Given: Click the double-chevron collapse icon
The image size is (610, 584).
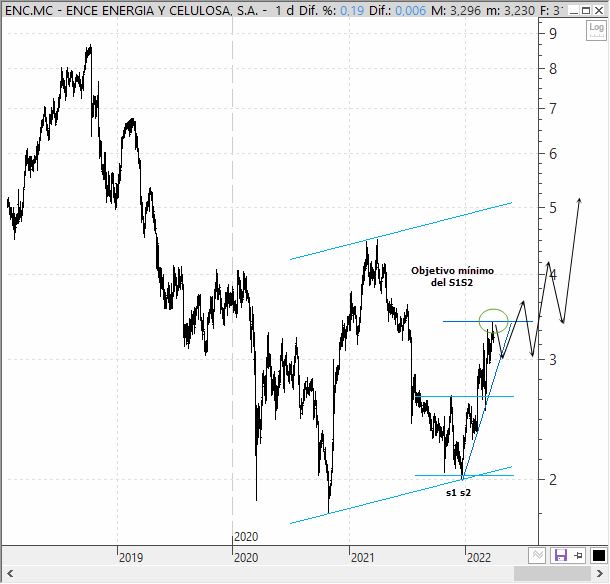Looking at the screenshot, I should pos(538,555).
